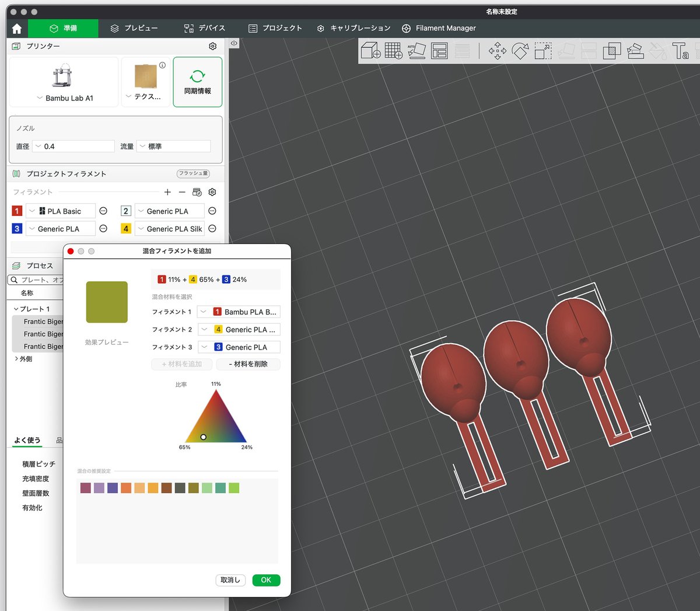Viewport: 700px width, 611px height.
Task: Select the Scale tool in toolbar
Action: tap(543, 51)
